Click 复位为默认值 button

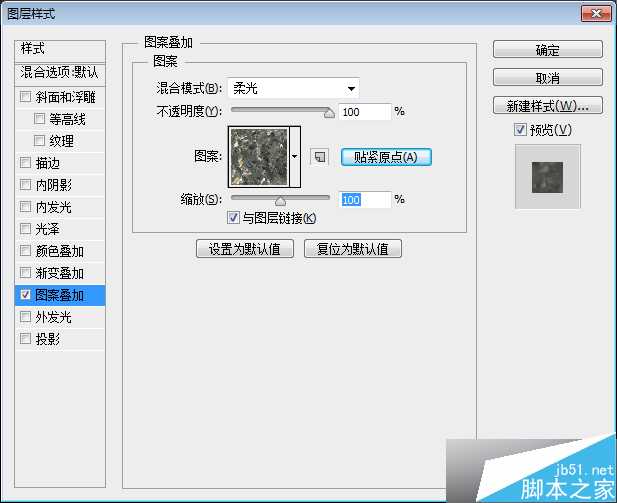pyautogui.click(x=353, y=249)
